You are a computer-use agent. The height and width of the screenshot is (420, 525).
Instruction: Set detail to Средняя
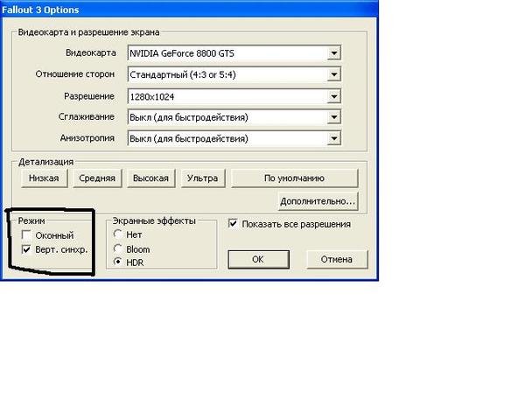(x=97, y=178)
